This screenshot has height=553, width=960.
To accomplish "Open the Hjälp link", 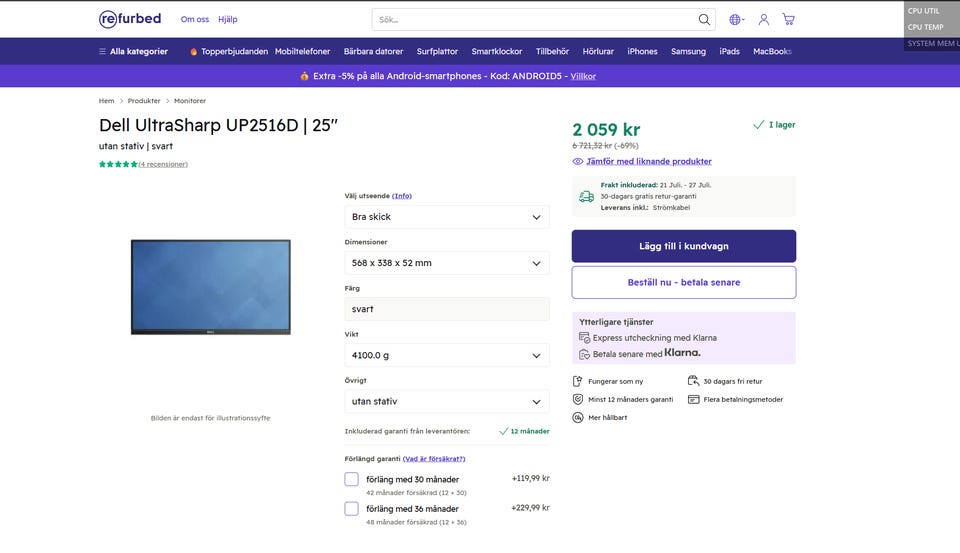I will pos(228,19).
